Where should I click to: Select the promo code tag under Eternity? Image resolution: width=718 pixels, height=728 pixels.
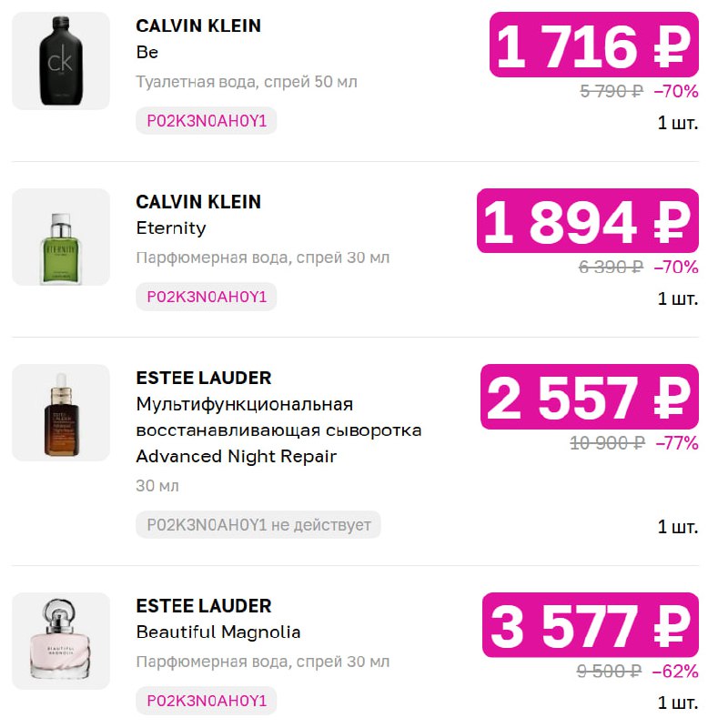click(207, 296)
